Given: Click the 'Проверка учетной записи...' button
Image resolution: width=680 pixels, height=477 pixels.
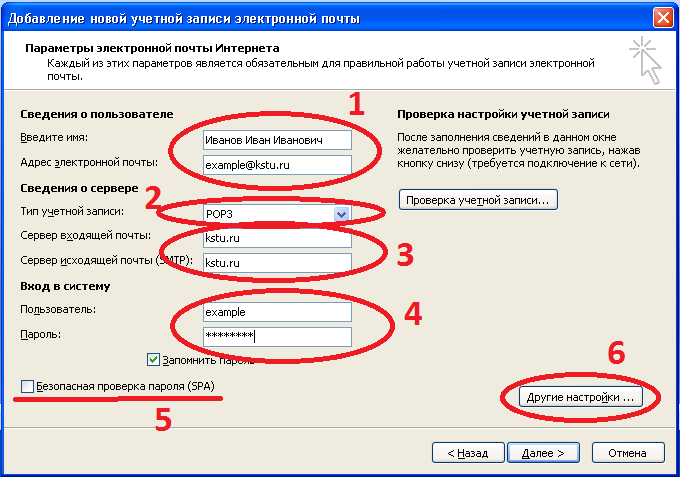Looking at the screenshot, I should click(478, 199).
